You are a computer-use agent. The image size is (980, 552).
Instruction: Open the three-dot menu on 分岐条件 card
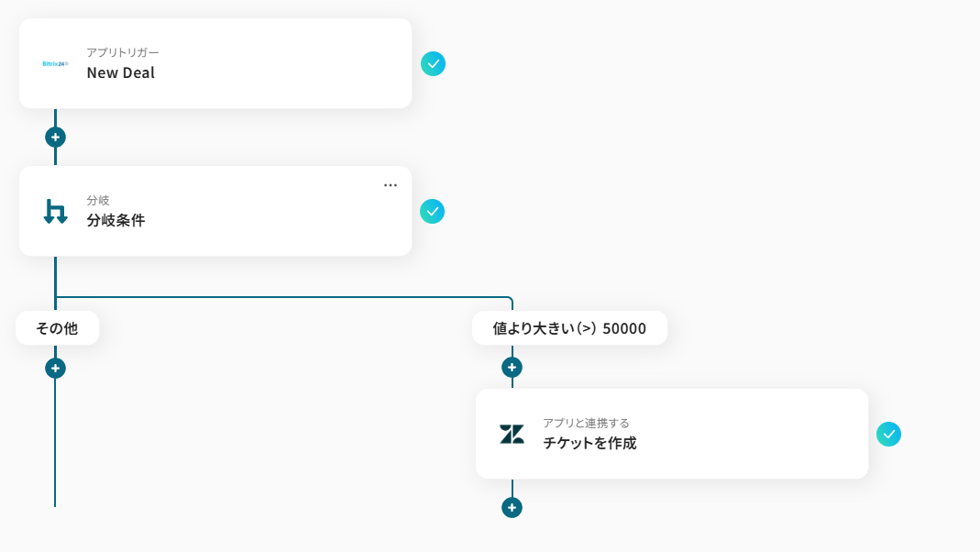tap(391, 185)
